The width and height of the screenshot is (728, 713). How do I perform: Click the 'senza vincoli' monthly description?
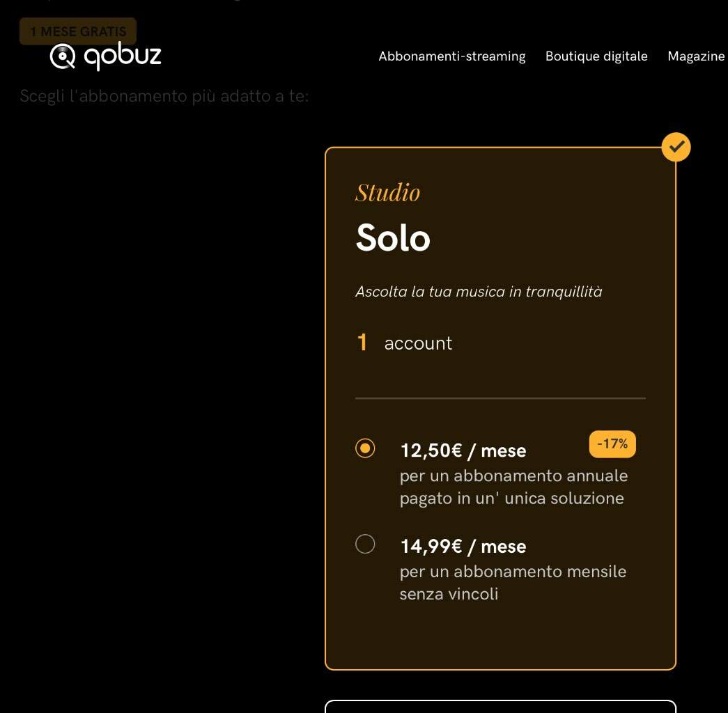[x=513, y=583]
